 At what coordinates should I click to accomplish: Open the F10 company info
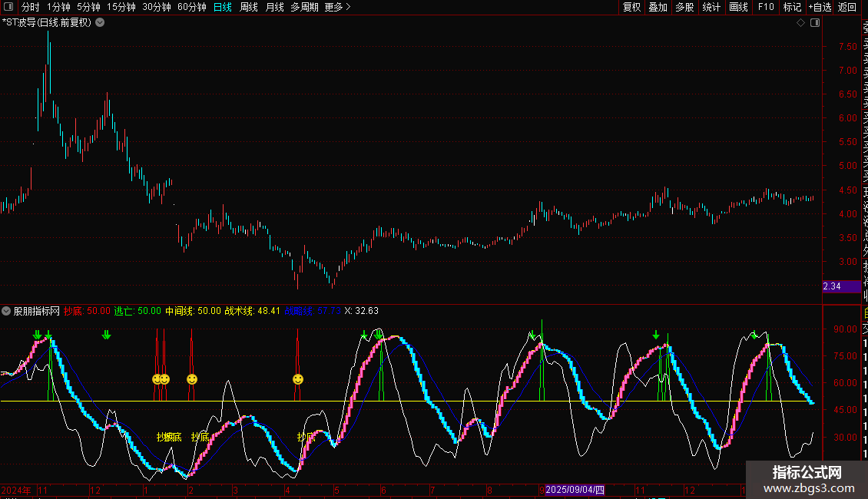point(766,7)
